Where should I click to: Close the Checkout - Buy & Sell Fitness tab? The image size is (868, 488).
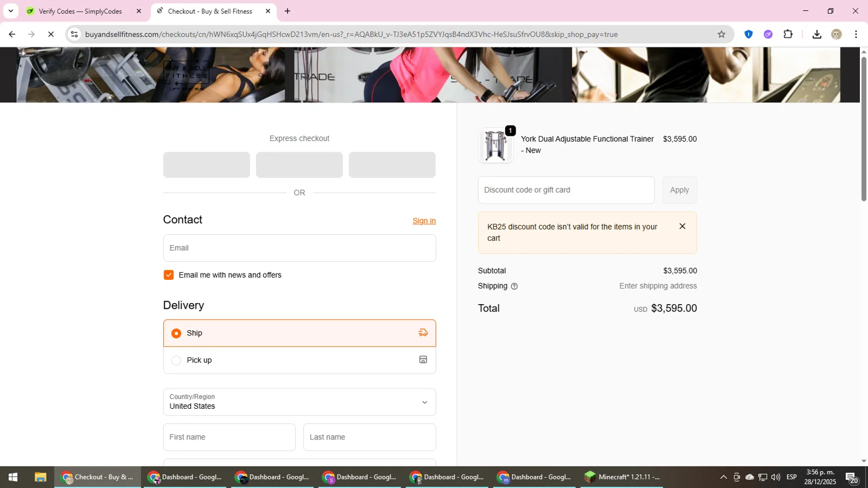click(x=268, y=11)
